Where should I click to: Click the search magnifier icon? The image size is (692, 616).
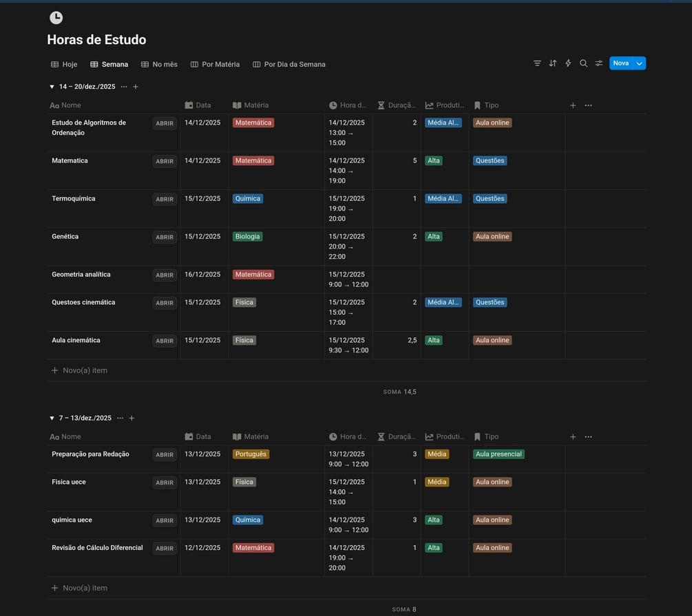point(583,63)
